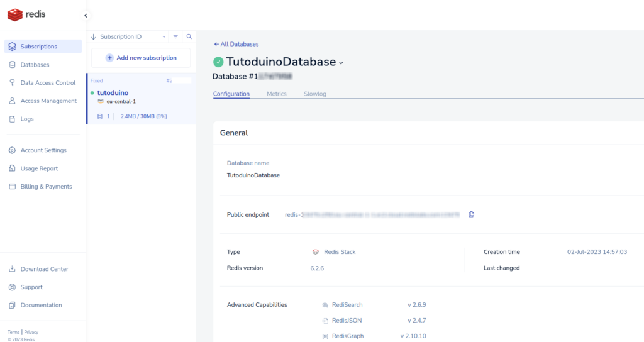Click RedisGraph version v 2.10.10
This screenshot has width=644, height=342.
point(413,336)
